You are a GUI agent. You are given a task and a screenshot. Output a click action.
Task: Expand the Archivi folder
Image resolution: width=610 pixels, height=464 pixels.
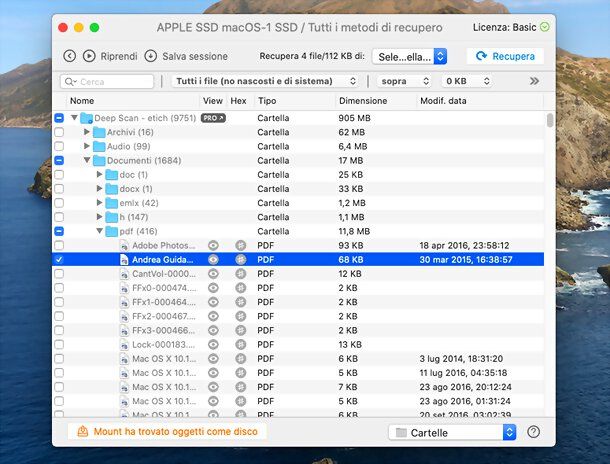[87, 132]
